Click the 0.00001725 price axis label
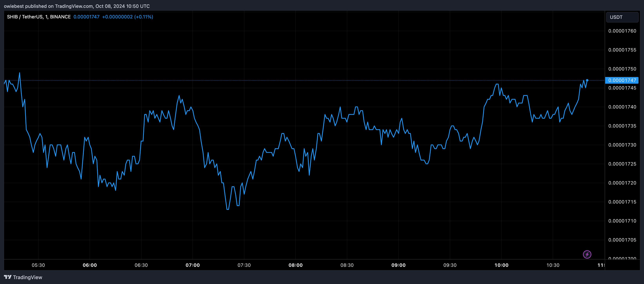This screenshot has width=644, height=284. tap(622, 164)
